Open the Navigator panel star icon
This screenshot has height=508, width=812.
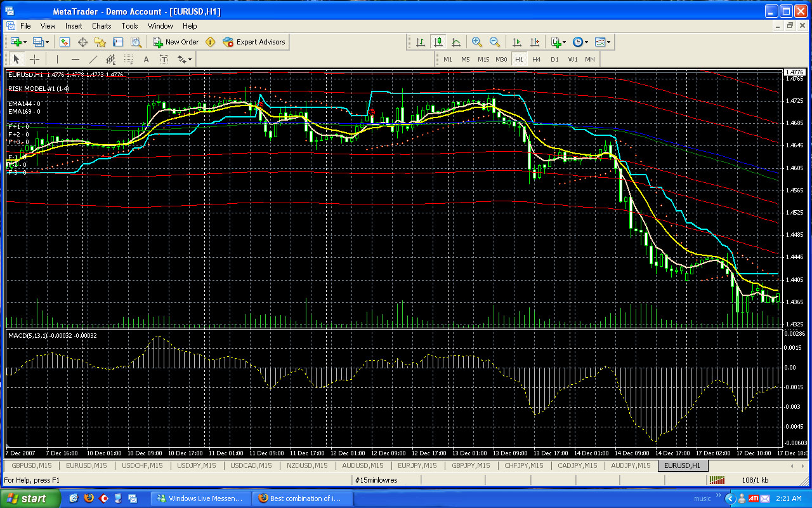(x=100, y=42)
